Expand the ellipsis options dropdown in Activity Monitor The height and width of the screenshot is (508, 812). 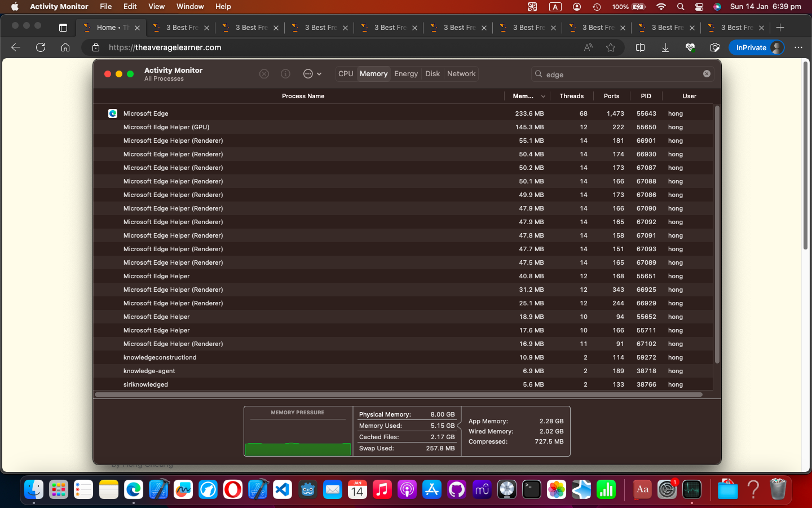click(x=312, y=74)
